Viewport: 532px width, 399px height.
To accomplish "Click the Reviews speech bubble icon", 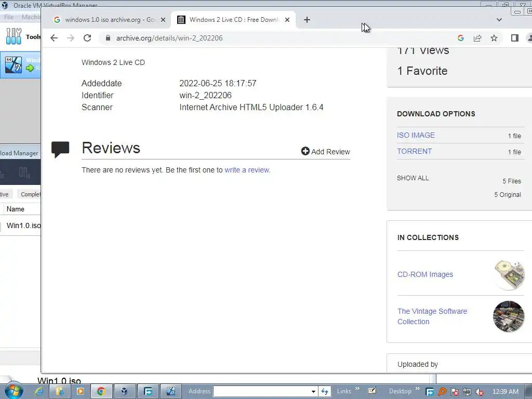I will tap(60, 149).
